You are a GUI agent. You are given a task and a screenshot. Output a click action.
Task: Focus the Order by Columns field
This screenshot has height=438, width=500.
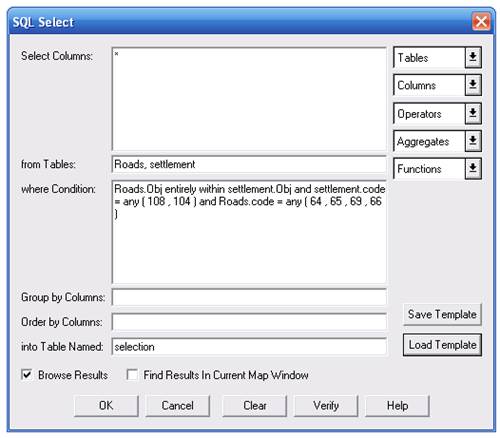[249, 322]
